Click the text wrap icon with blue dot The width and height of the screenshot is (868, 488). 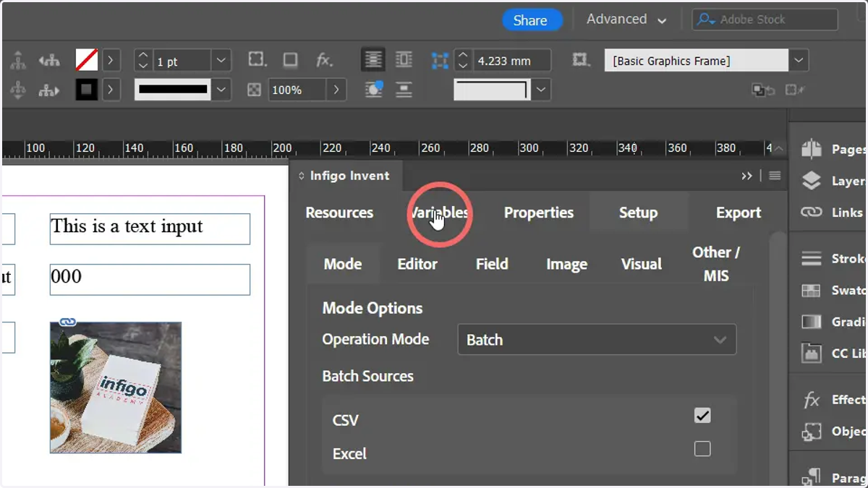[x=373, y=90]
